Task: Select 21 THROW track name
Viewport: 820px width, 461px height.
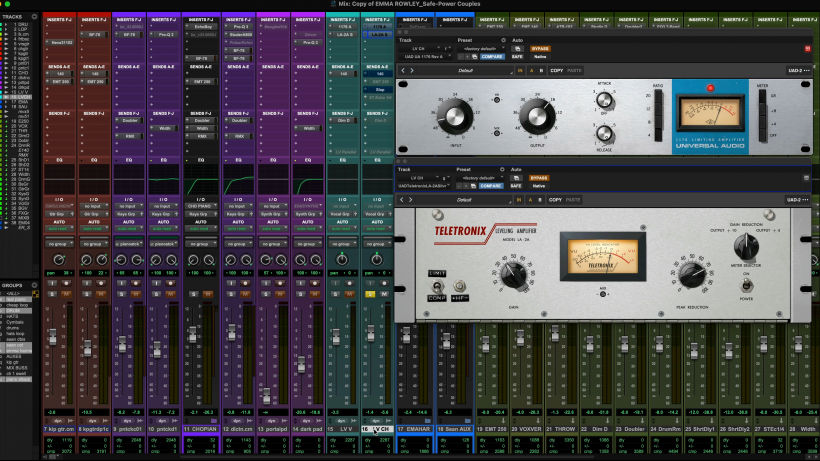Action: coord(560,429)
